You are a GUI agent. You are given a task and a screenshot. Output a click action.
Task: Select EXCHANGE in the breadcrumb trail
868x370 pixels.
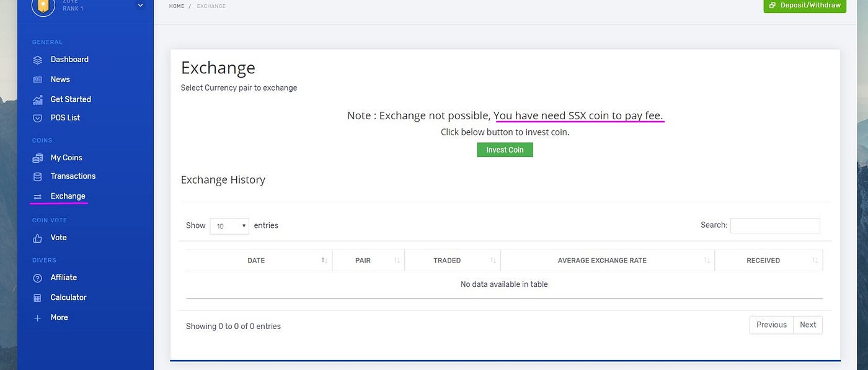coord(211,6)
